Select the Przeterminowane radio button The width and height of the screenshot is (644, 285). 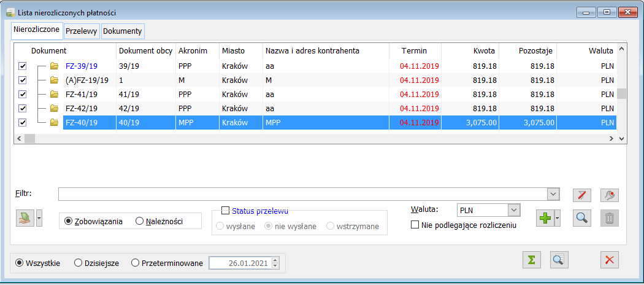point(135,263)
